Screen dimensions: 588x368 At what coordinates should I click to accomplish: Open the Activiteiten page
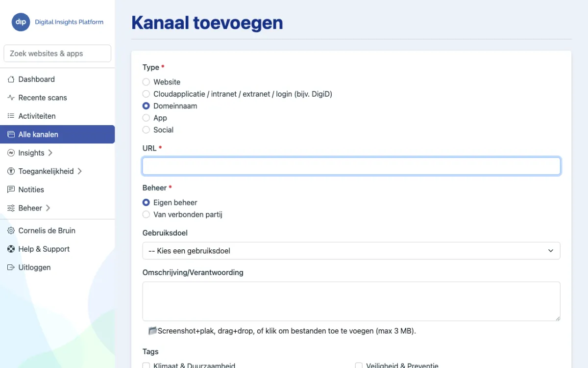(57, 116)
